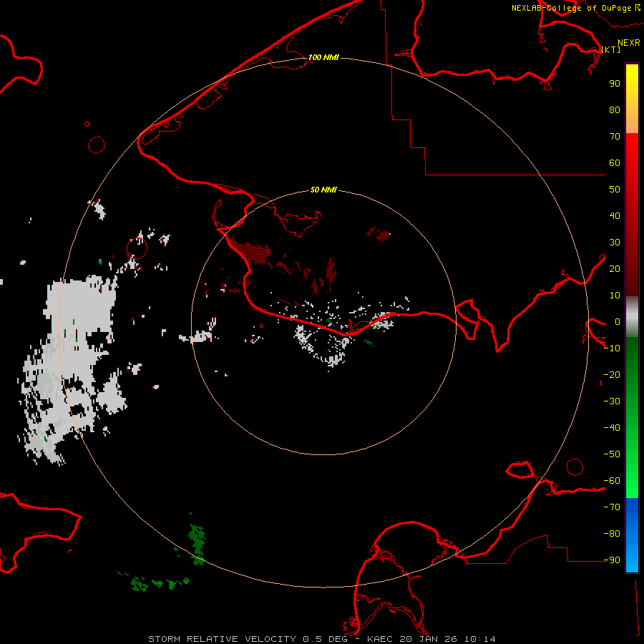Click the -20 value on the velocity scale
Screen dimensions: 644x644
tap(612, 375)
